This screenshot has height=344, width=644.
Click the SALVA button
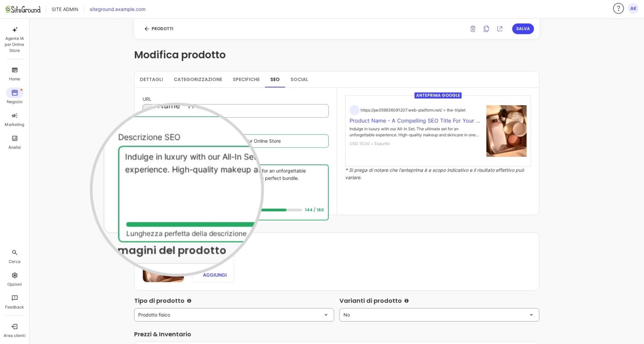coord(523,29)
